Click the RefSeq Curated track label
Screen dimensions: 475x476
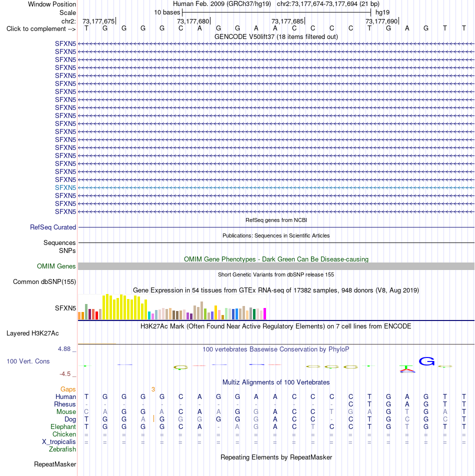(x=53, y=227)
